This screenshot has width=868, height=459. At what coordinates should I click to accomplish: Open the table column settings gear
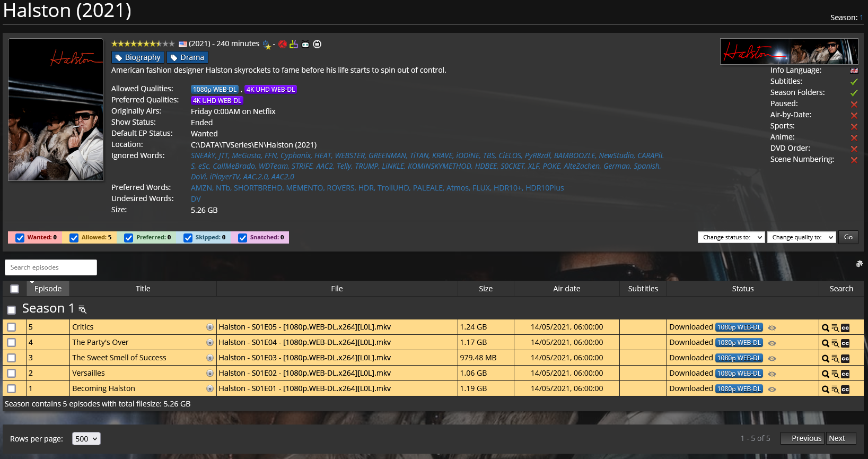pos(860,264)
